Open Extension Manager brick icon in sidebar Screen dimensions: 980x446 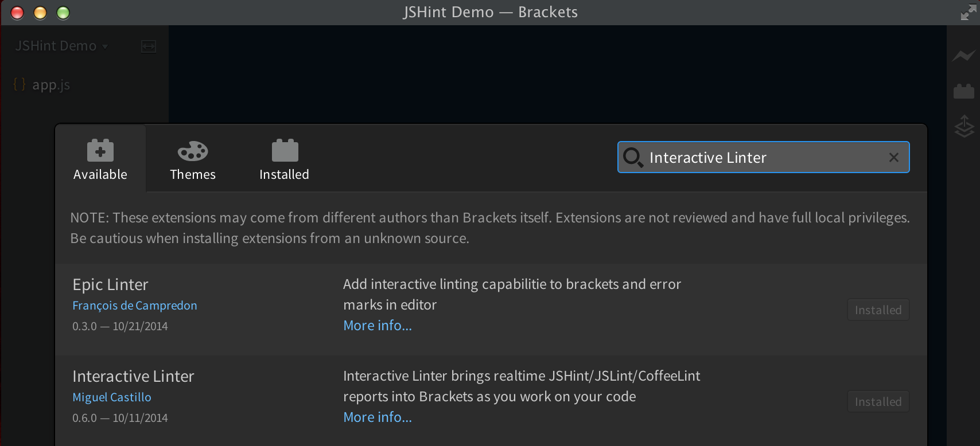pos(964,91)
